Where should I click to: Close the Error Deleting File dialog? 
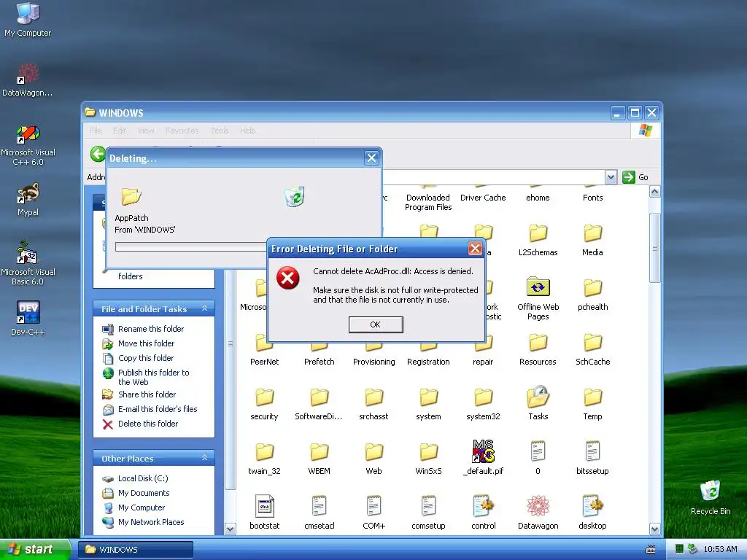(x=475, y=248)
